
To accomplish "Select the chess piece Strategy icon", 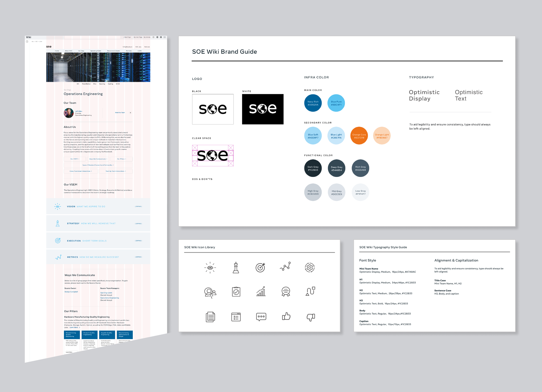I will pos(236,268).
